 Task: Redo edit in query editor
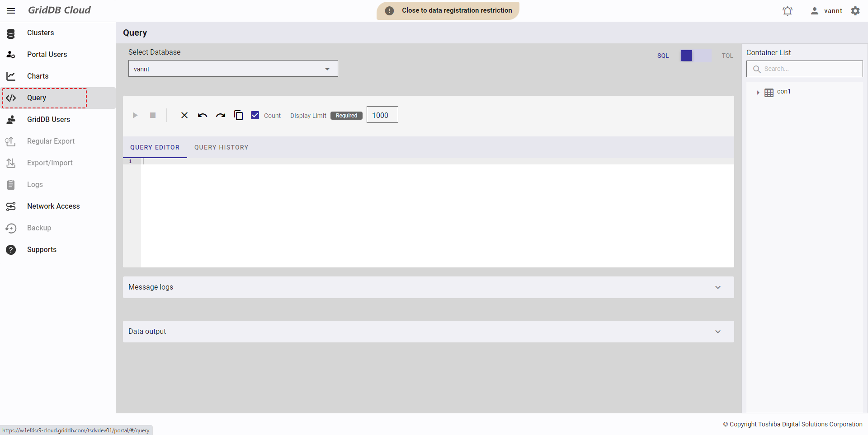(x=221, y=115)
